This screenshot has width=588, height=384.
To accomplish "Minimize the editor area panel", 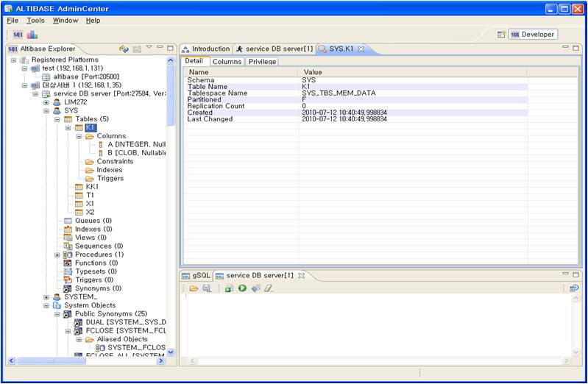I will pos(565,47).
